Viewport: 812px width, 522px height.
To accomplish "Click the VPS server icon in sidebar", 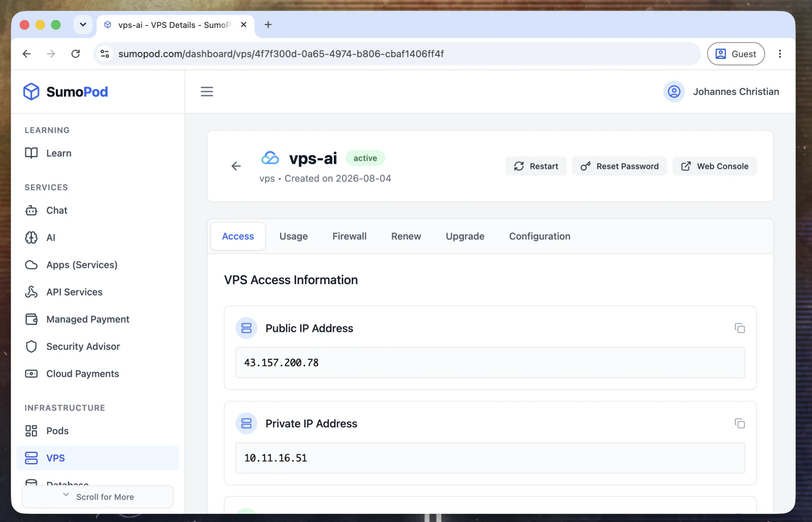I will click(31, 458).
